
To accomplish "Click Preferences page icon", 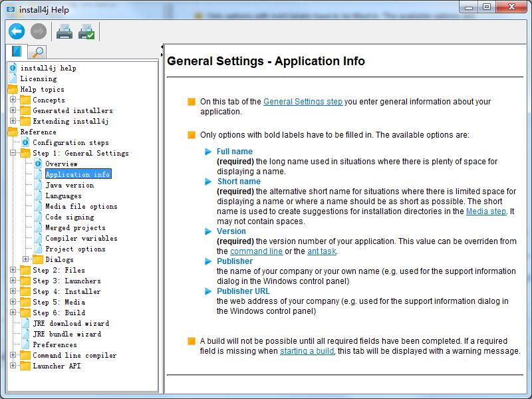I will 25,344.
